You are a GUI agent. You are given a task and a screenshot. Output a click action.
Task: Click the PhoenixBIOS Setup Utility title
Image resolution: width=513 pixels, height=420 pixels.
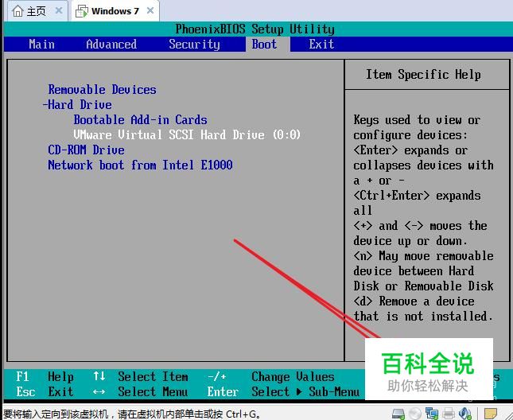coord(255,29)
